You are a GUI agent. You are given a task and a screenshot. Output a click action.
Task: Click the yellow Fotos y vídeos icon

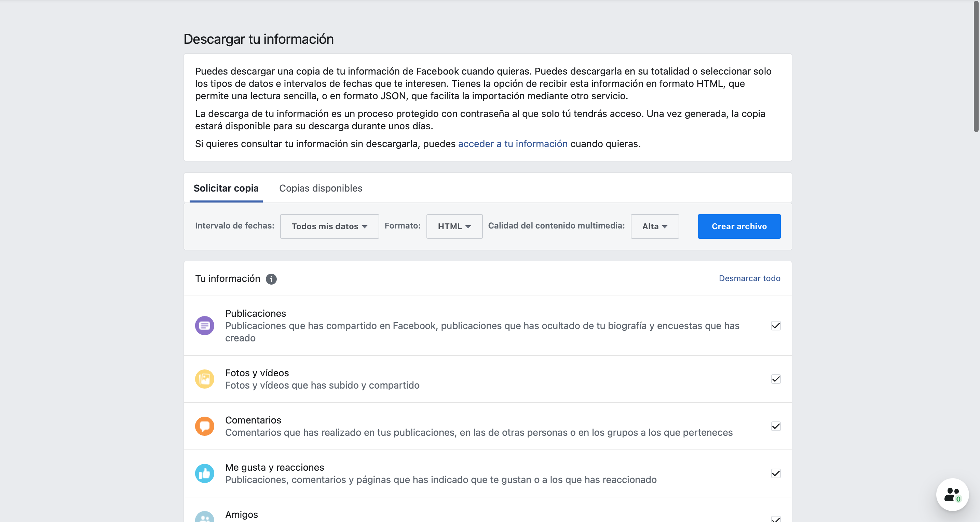point(204,379)
